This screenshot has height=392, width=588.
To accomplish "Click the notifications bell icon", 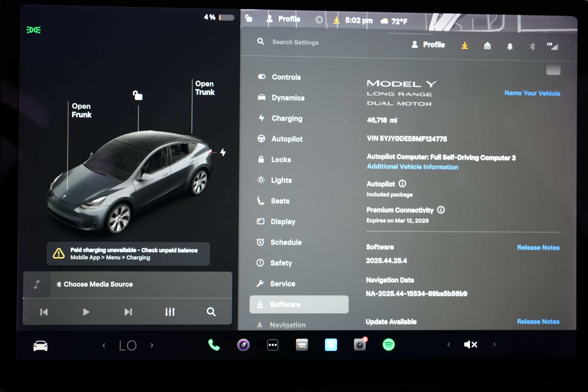I will tap(510, 46).
